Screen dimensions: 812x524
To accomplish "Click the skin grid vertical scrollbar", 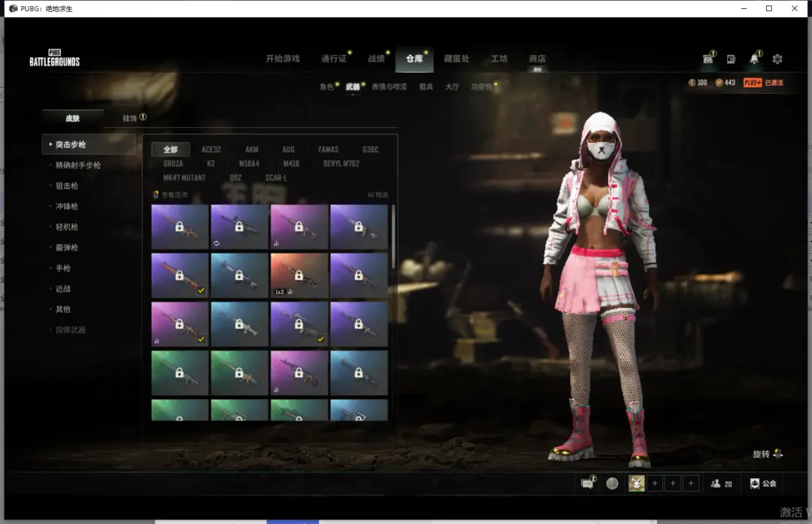I will tap(393, 237).
